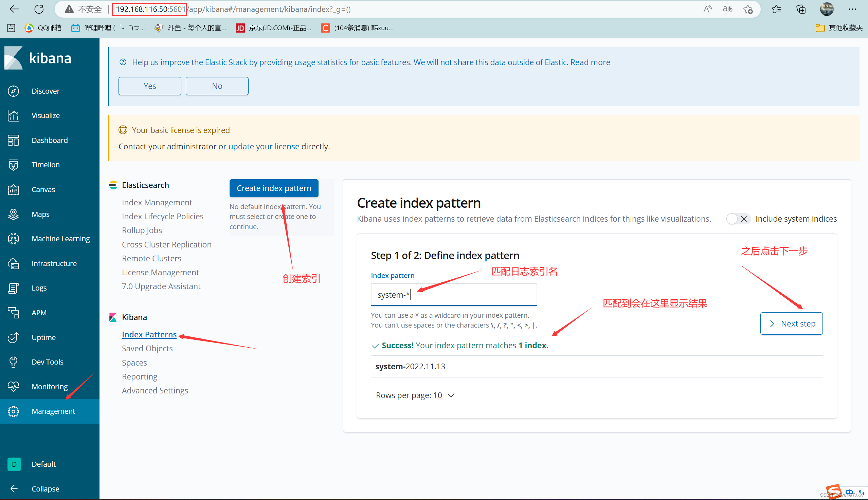
Task: Click the browser address bar URL
Action: [x=234, y=9]
